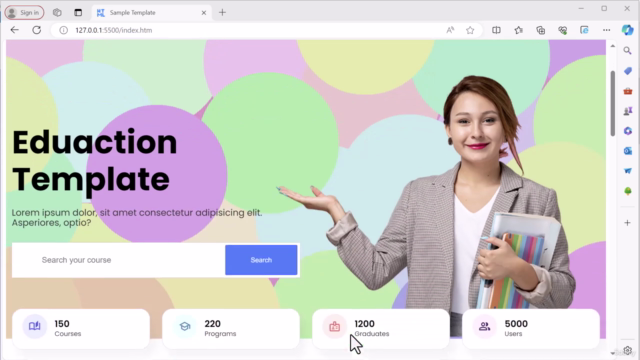
Task: Open sidebar settings gear icon
Action: 628,350
